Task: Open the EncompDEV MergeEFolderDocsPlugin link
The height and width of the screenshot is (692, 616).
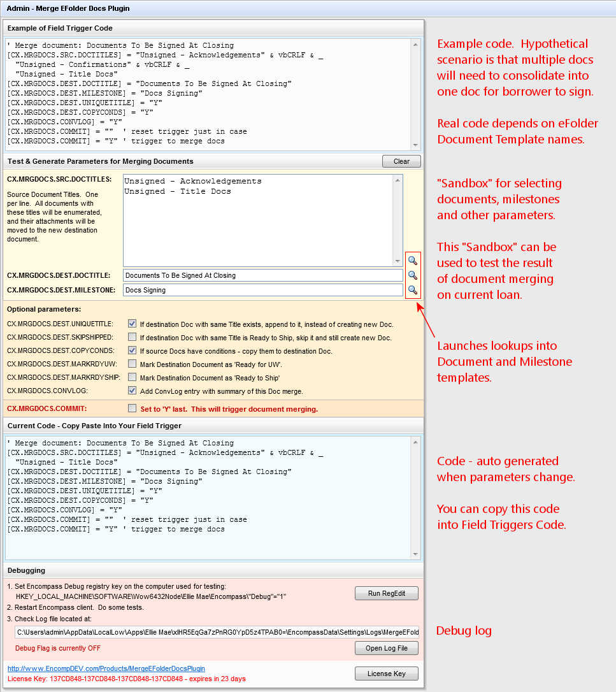Action: coord(106,668)
